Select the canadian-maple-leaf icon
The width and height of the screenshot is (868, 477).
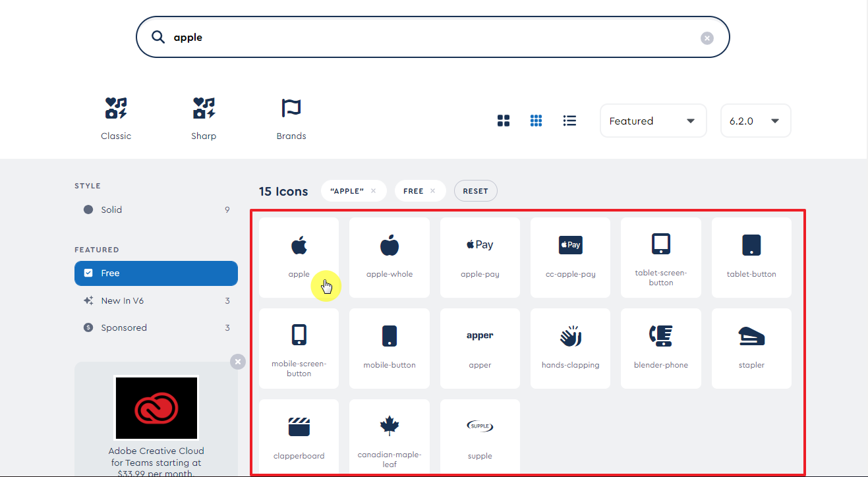pyautogui.click(x=390, y=437)
